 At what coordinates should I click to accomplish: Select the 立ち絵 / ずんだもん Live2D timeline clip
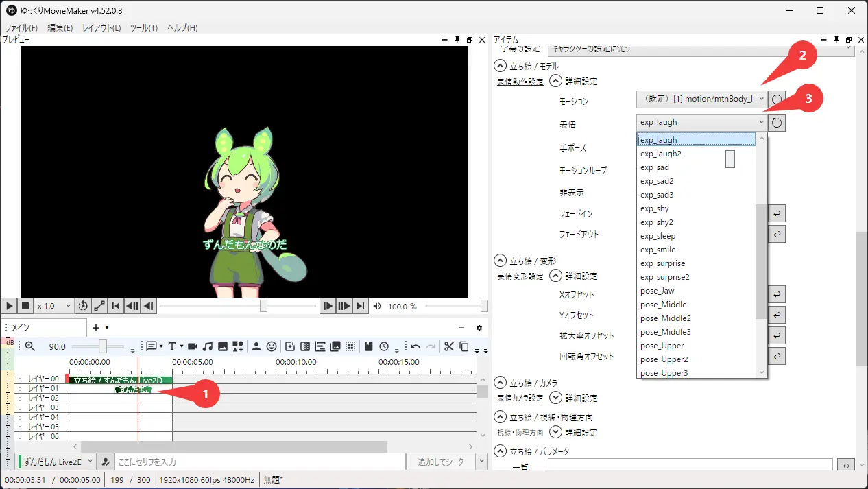coord(120,379)
